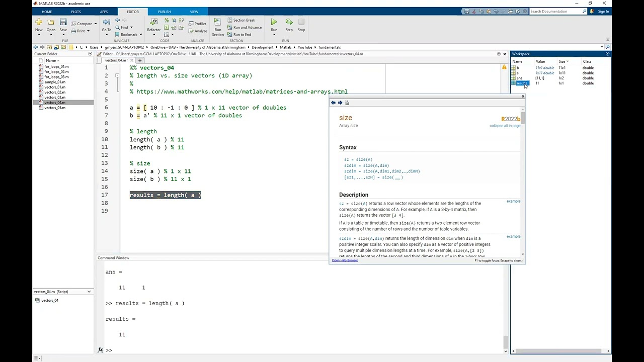
Task: Click the help popup vertical scrollbar
Action: [523, 119]
